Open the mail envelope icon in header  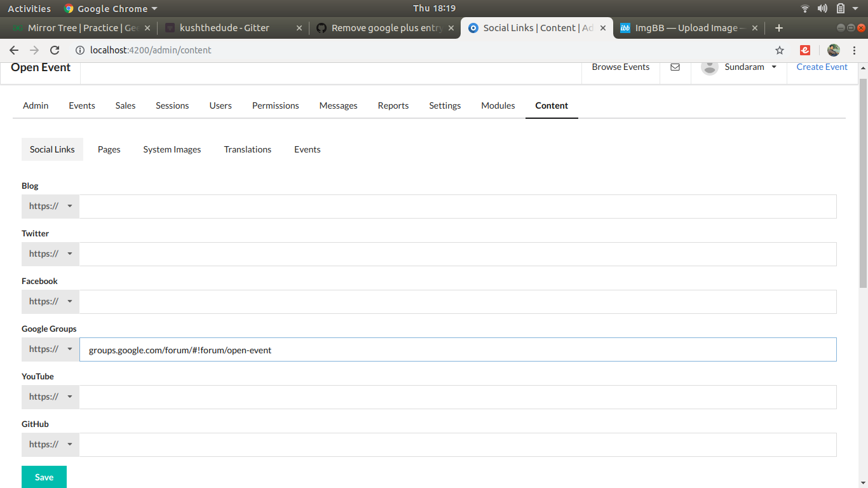675,67
